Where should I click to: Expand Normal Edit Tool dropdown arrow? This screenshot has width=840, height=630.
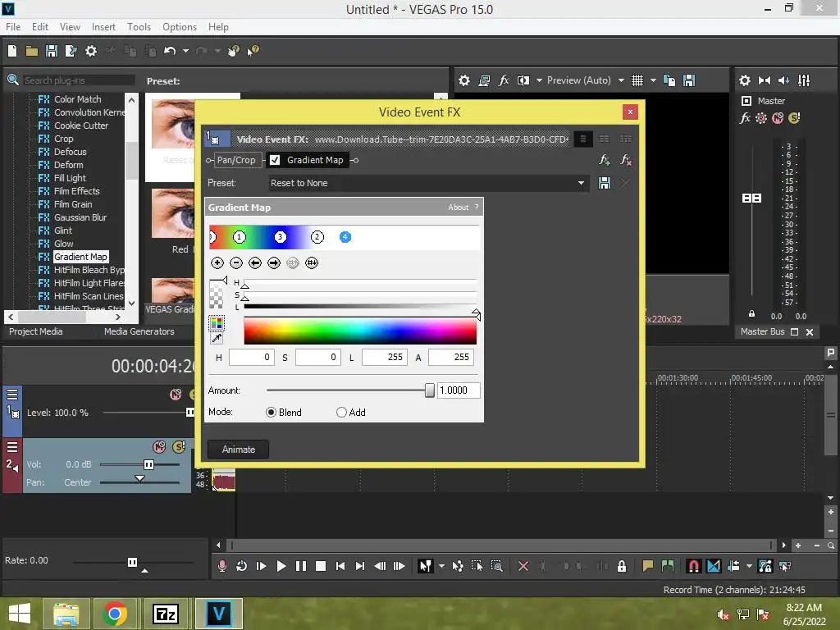pos(441,566)
